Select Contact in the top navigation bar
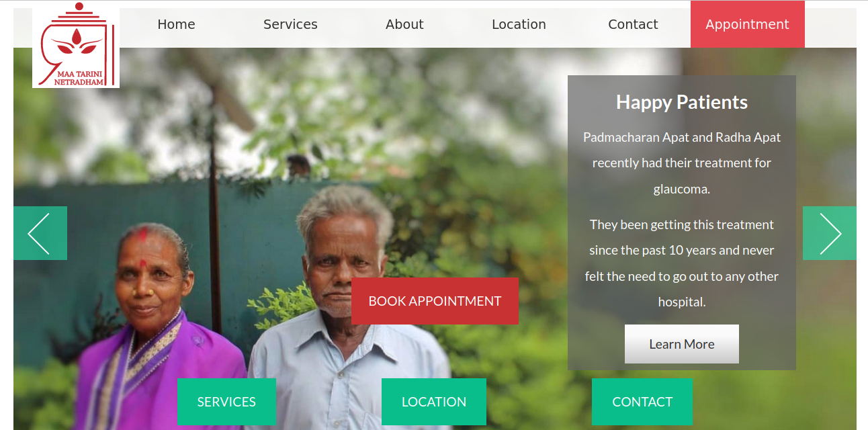Viewport: 868px width, 430px height. click(x=633, y=24)
